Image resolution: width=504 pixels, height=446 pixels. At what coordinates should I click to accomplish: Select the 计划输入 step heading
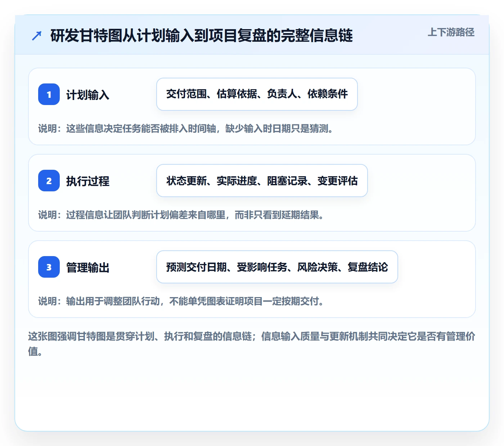pyautogui.click(x=88, y=95)
